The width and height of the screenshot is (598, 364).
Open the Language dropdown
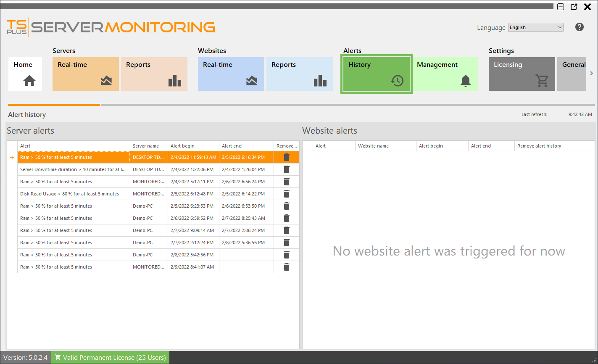[535, 27]
